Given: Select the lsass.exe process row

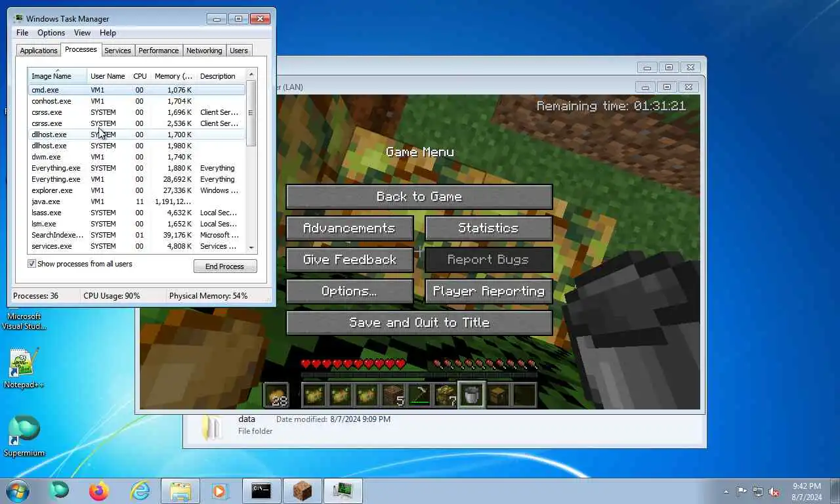Looking at the screenshot, I should (136, 213).
